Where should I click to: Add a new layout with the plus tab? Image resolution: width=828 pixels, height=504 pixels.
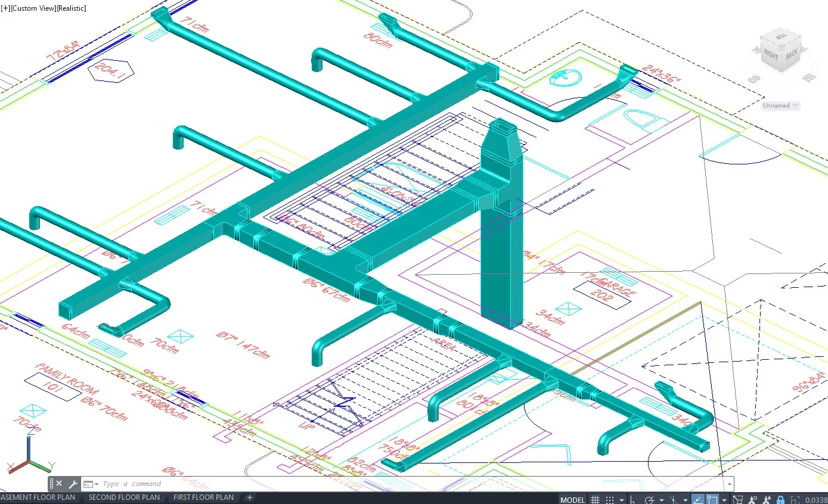(249, 497)
